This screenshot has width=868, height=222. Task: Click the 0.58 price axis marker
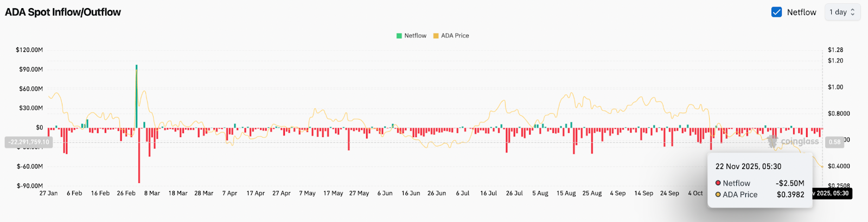coord(834,142)
